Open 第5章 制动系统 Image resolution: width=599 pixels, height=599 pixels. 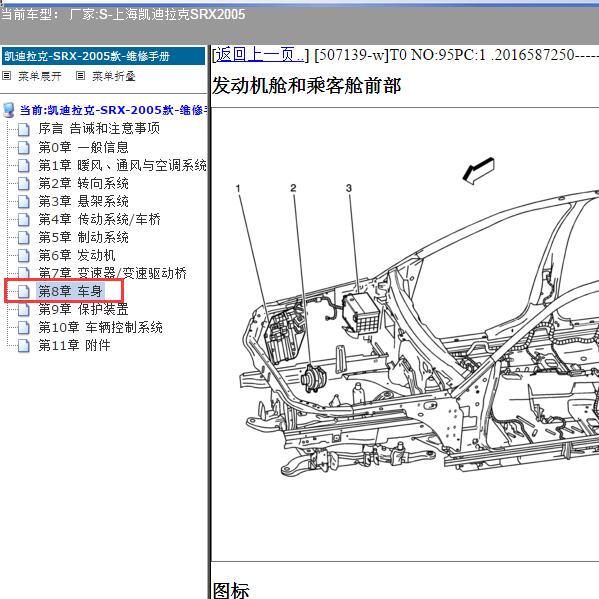[83, 237]
